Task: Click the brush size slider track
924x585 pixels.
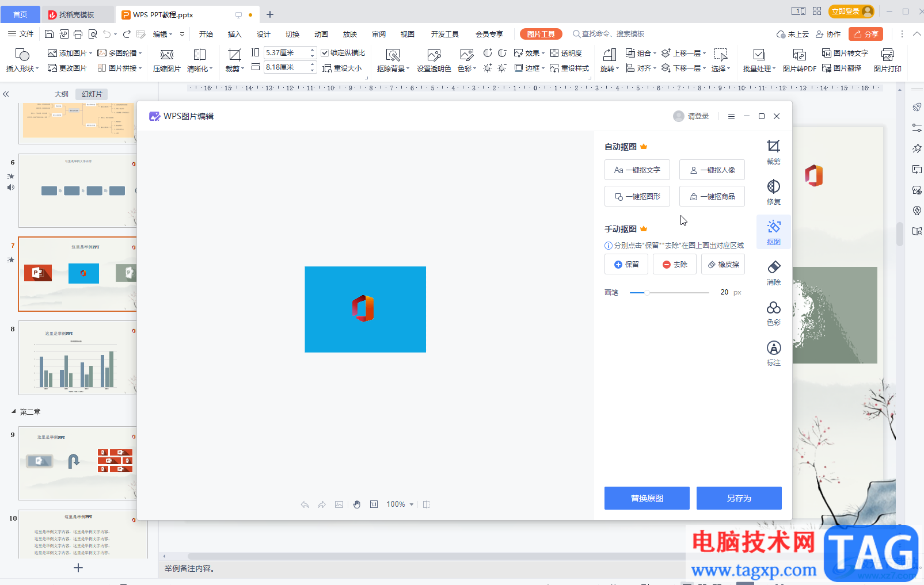Action: coord(670,293)
